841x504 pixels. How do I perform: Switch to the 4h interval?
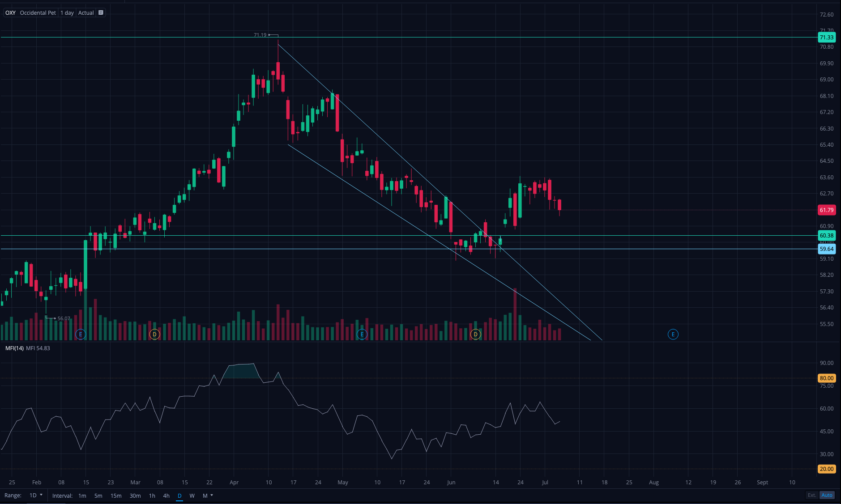click(x=166, y=496)
